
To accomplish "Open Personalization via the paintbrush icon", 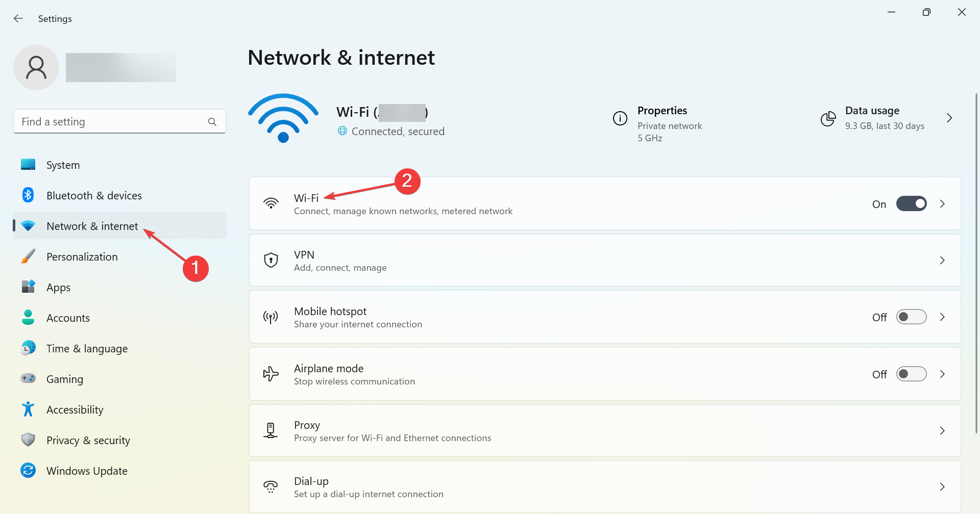I will 28,256.
